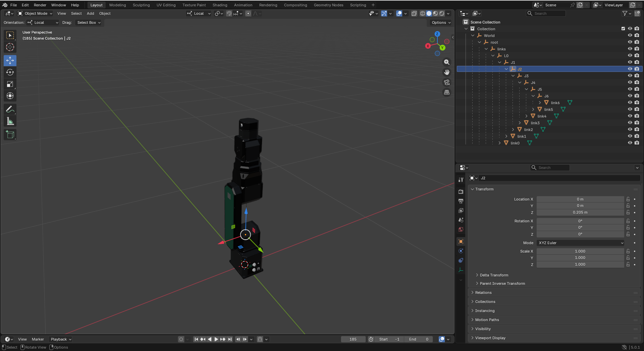Expand the Delta Transform section
This screenshot has width=644, height=351.
[494, 275]
